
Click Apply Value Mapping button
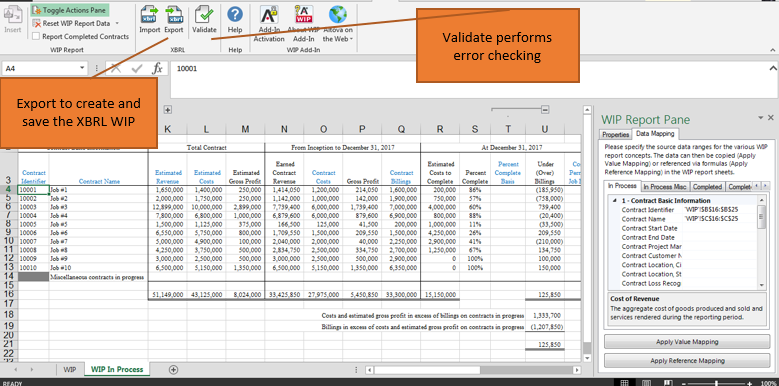(687, 342)
